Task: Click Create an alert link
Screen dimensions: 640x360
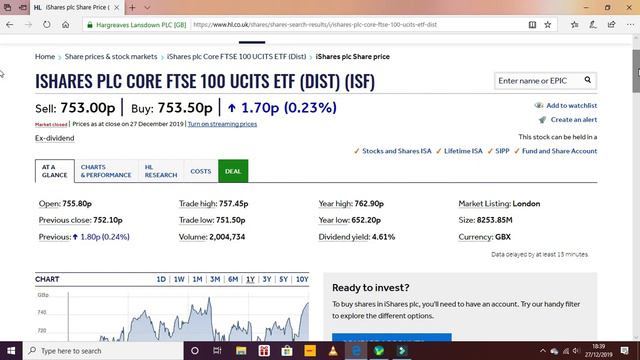Action: click(x=573, y=120)
